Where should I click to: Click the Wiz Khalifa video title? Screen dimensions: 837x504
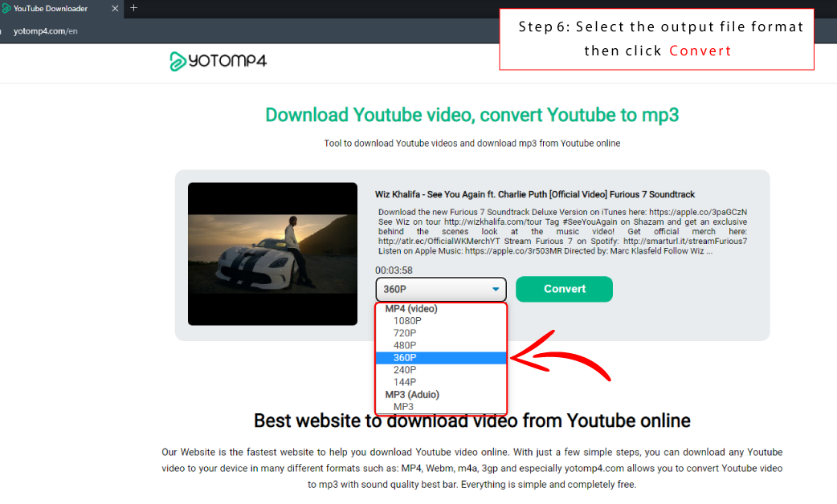coord(534,195)
